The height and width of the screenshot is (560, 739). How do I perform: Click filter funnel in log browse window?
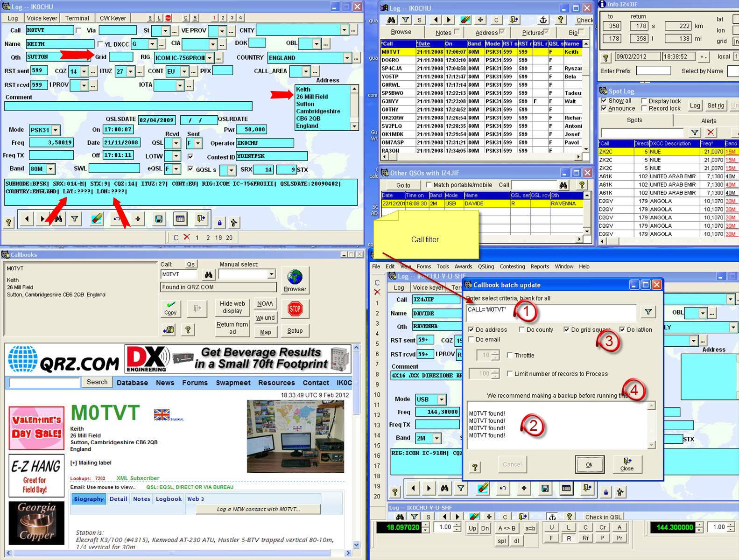point(406,20)
